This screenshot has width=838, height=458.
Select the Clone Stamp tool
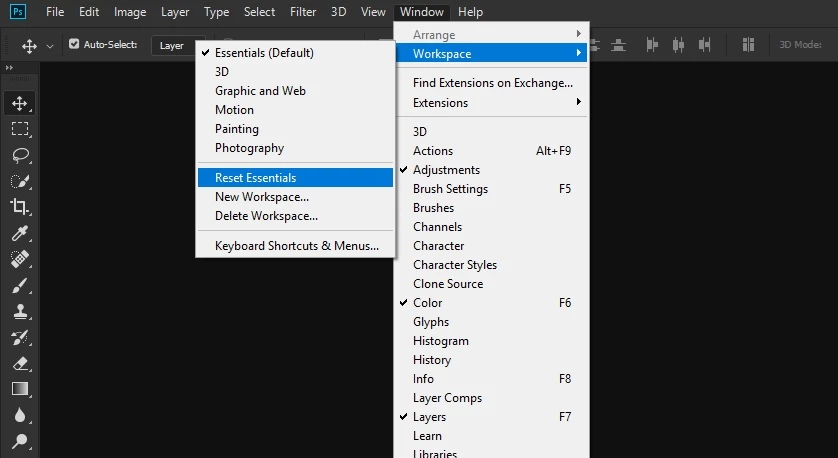click(20, 311)
